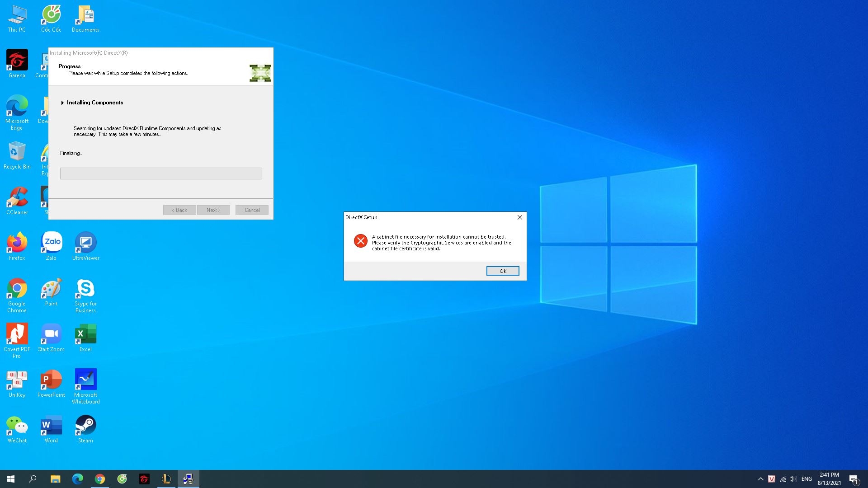The height and width of the screenshot is (488, 868).
Task: Click OK in DirectX Setup error dialog
Action: click(x=502, y=271)
